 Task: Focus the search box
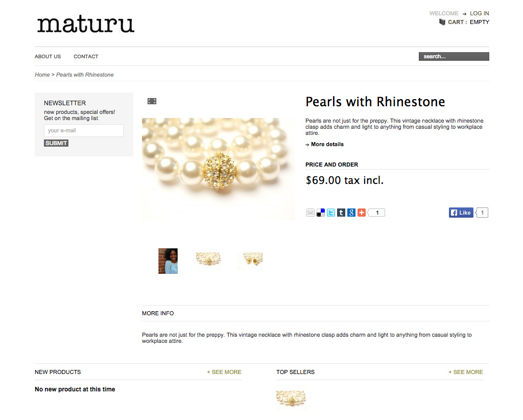click(454, 57)
